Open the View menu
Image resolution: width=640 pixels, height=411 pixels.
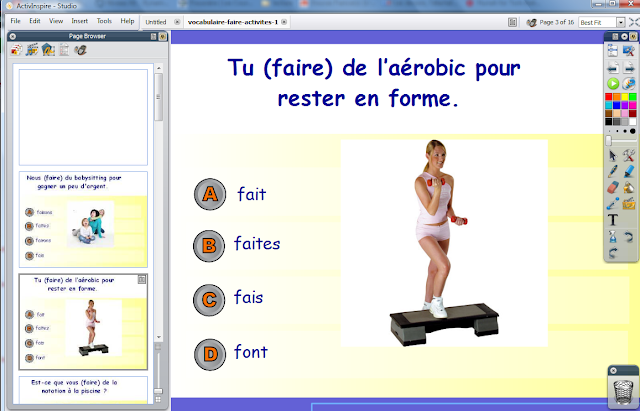coord(56,21)
